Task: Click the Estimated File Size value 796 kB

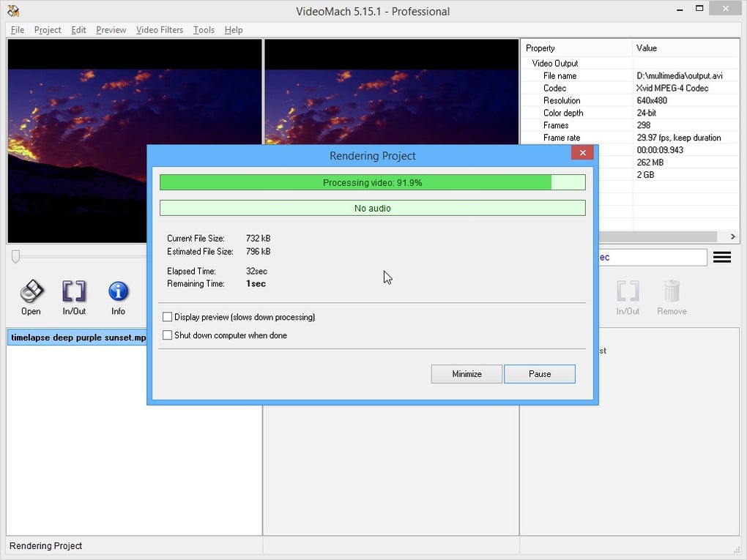Action: [x=259, y=251]
